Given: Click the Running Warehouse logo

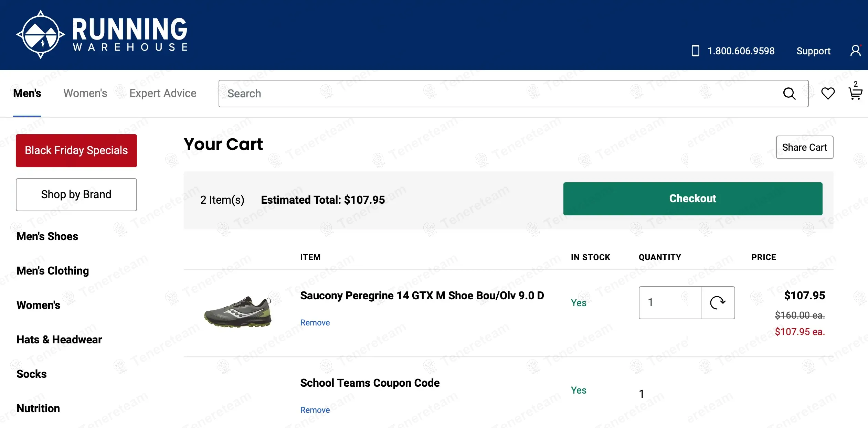Looking at the screenshot, I should point(102,34).
